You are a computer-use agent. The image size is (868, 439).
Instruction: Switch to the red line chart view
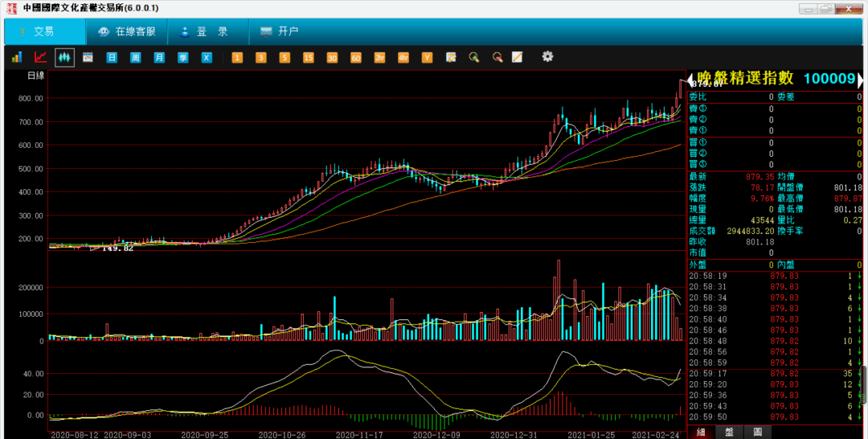[40, 57]
